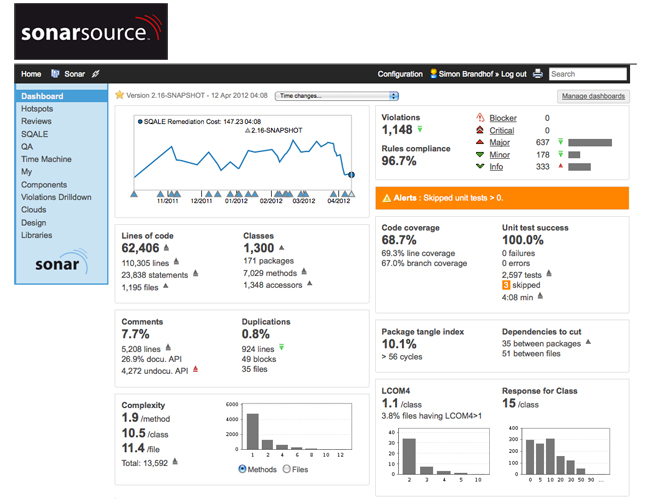Image resolution: width=650 pixels, height=499 pixels.
Task: Open Hotspots in the sidebar
Action: click(x=37, y=109)
